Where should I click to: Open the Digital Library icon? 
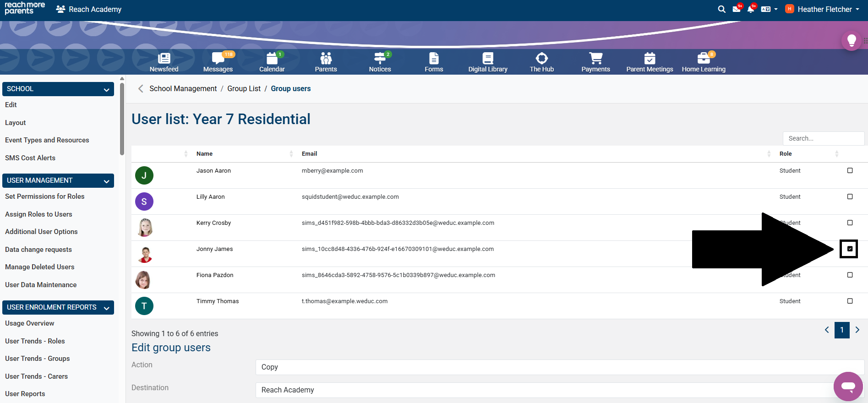pyautogui.click(x=488, y=59)
